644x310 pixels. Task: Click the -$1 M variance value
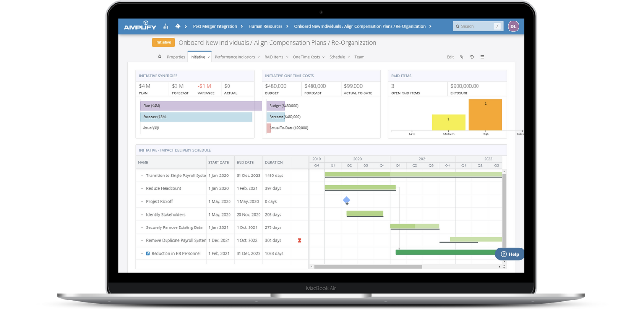point(205,86)
